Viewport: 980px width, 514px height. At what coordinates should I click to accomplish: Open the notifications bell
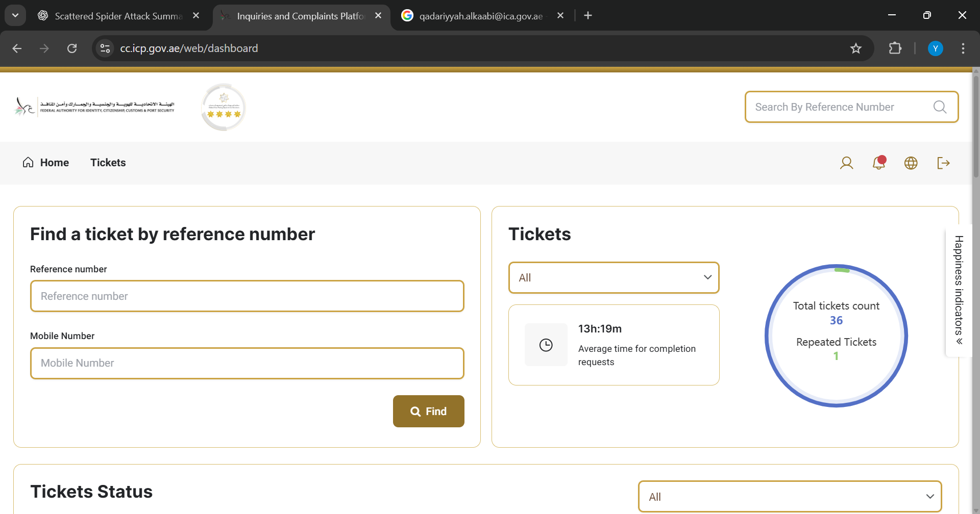pyautogui.click(x=879, y=163)
